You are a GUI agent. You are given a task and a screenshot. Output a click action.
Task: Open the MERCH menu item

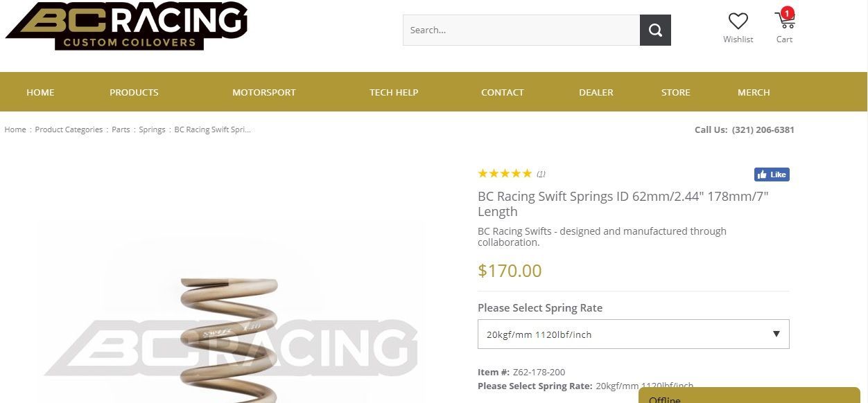(x=754, y=92)
